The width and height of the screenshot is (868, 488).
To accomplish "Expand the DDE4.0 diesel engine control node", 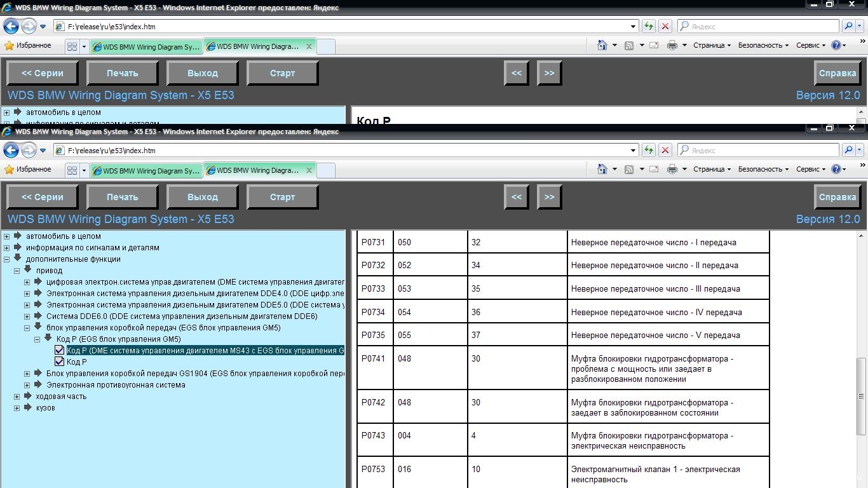I will (27, 294).
